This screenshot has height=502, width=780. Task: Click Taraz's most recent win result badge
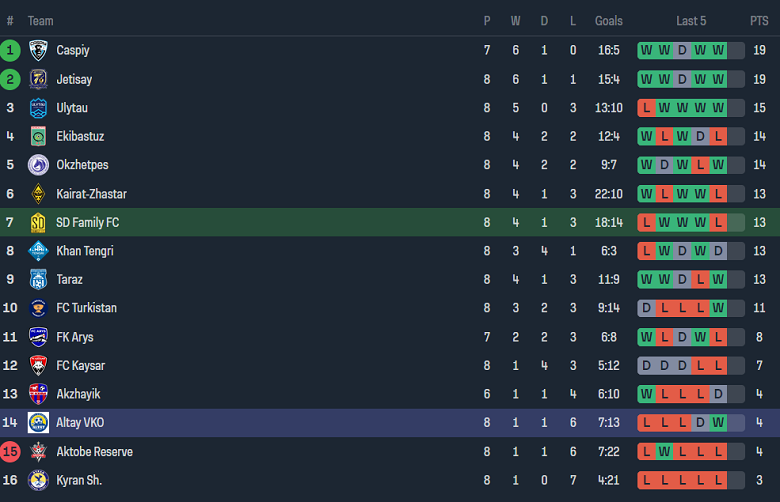click(x=718, y=280)
